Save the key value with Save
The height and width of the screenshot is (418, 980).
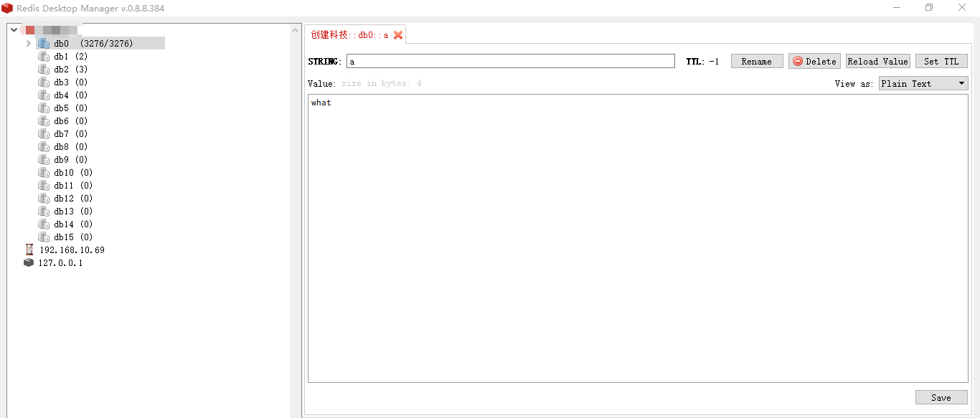(x=941, y=397)
